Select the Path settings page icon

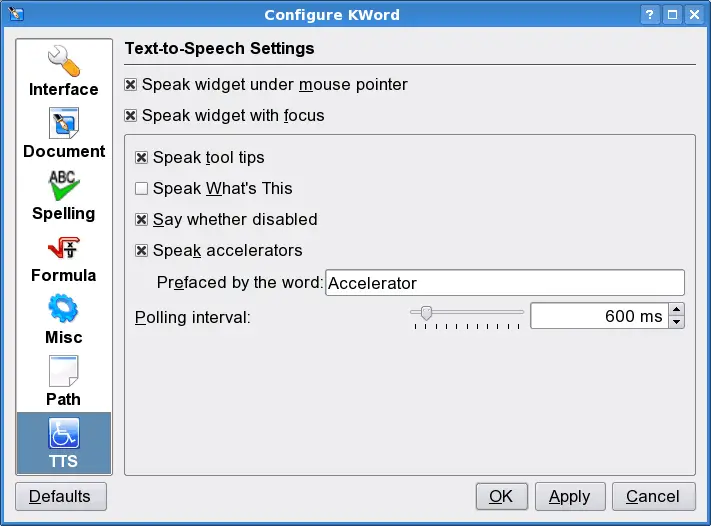click(x=64, y=372)
